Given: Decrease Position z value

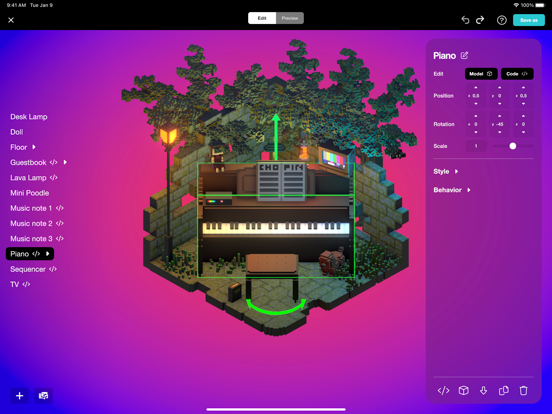Looking at the screenshot, I should tap(523, 104).
